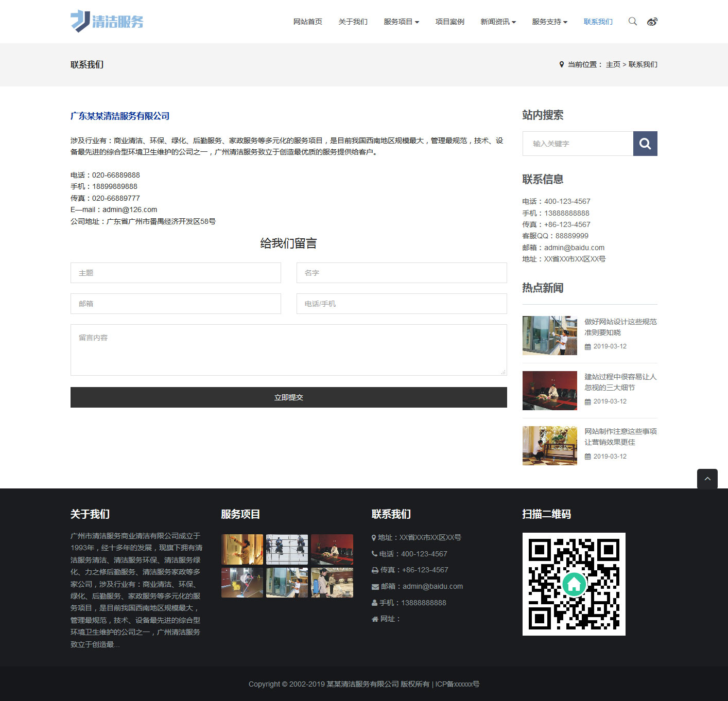Screen dimensions: 728x701
Task: Open the first service thumbnail in footer
Action: (242, 549)
